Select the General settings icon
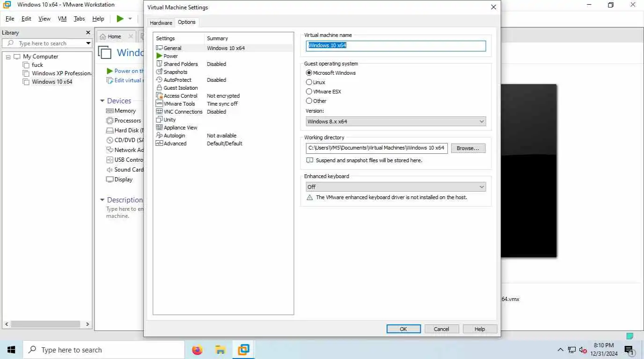This screenshot has height=359, width=644. 159,48
